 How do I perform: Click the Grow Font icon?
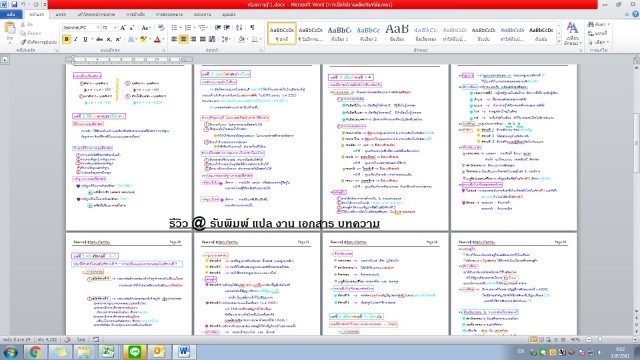click(x=123, y=27)
